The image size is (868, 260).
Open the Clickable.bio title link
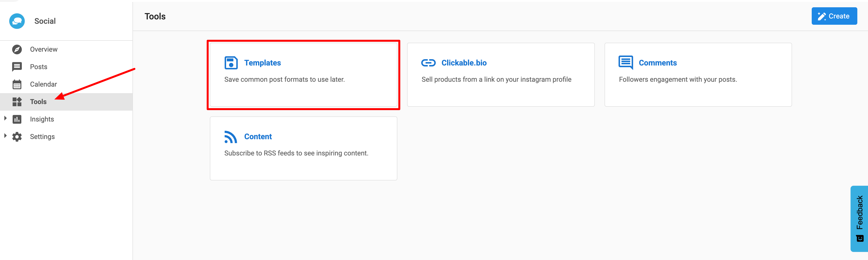click(x=464, y=63)
